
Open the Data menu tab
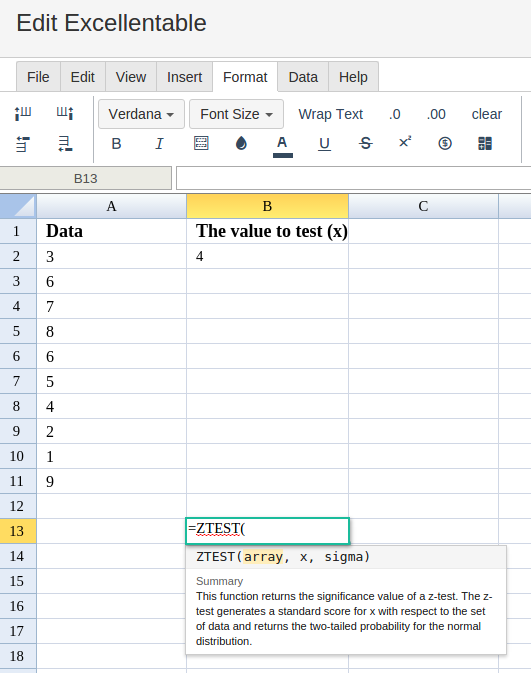point(303,77)
